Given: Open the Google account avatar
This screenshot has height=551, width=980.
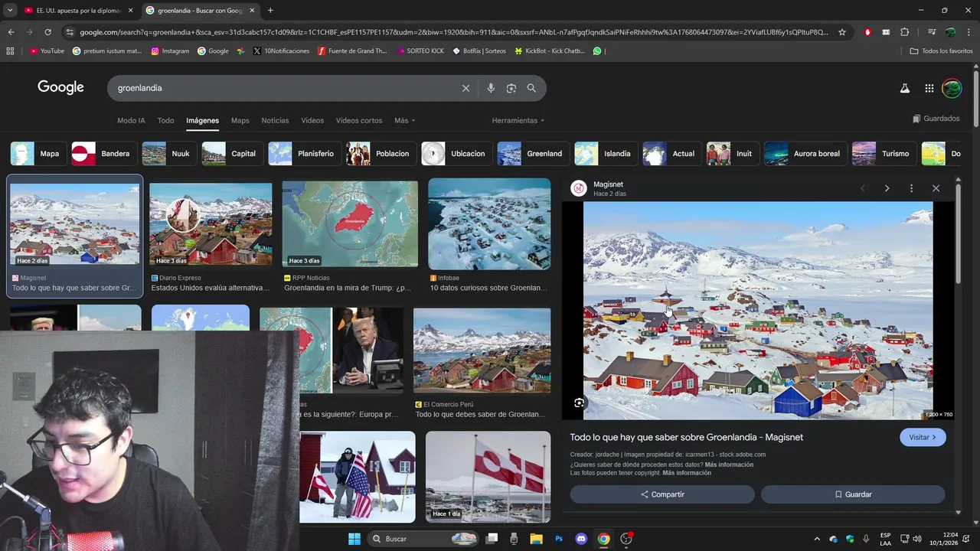Looking at the screenshot, I should click(952, 88).
